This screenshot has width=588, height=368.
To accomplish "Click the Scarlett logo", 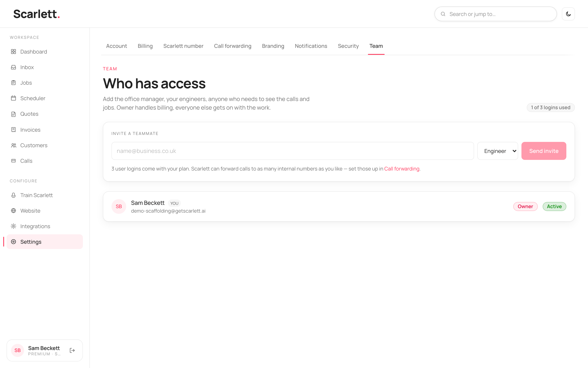I will [37, 14].
